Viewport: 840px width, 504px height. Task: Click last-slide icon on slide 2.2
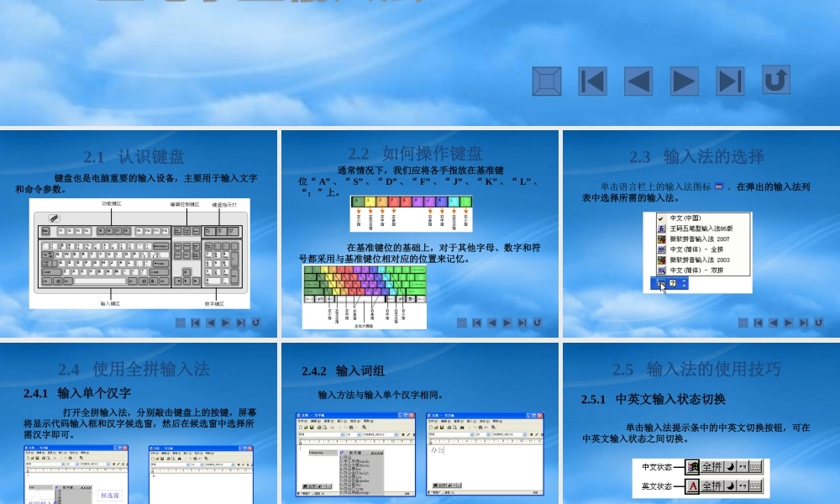tap(522, 323)
